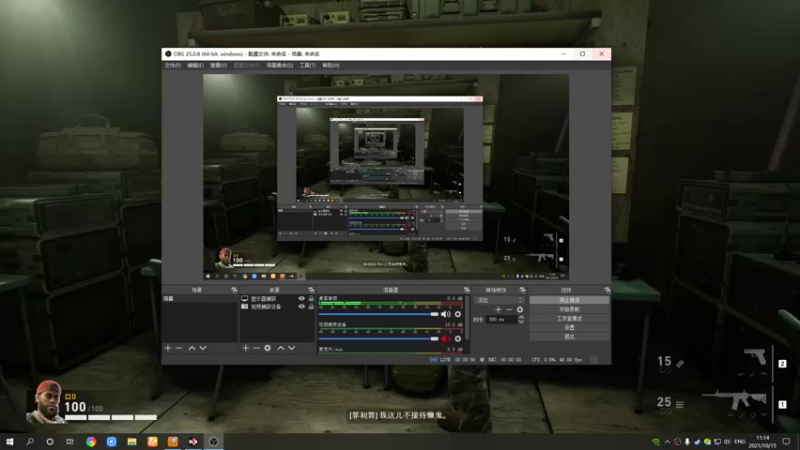800x450 pixels.
Task: Click the Stop Streaming button
Action: coord(569,300)
